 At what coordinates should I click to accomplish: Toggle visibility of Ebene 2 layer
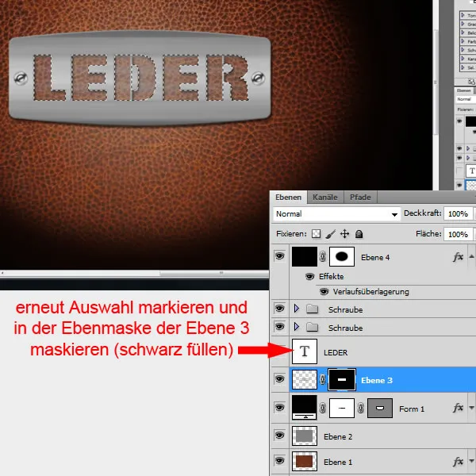[278, 436]
